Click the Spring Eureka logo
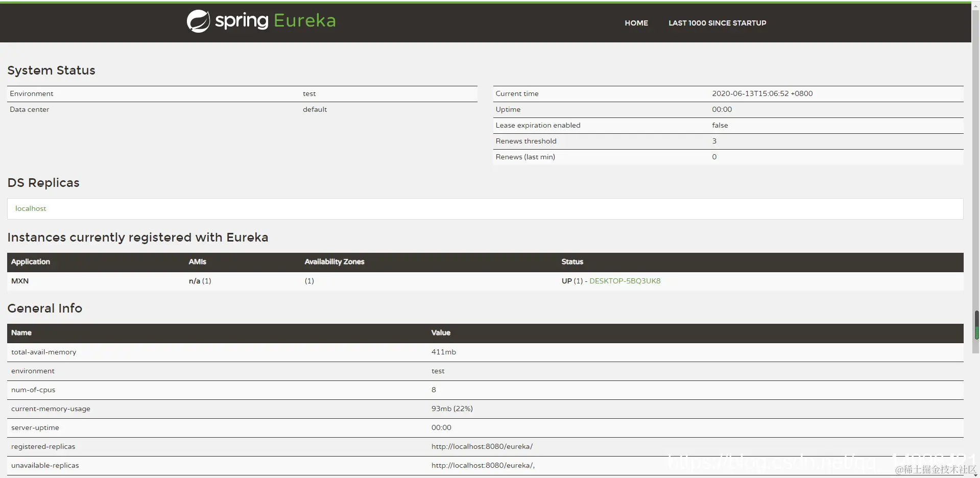This screenshot has width=980, height=478. click(261, 21)
